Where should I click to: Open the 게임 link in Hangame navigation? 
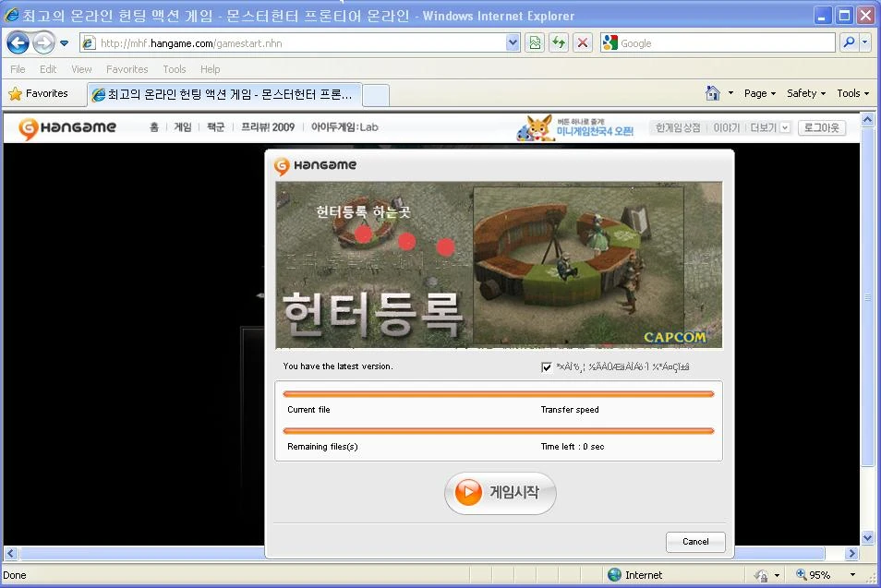click(x=183, y=127)
